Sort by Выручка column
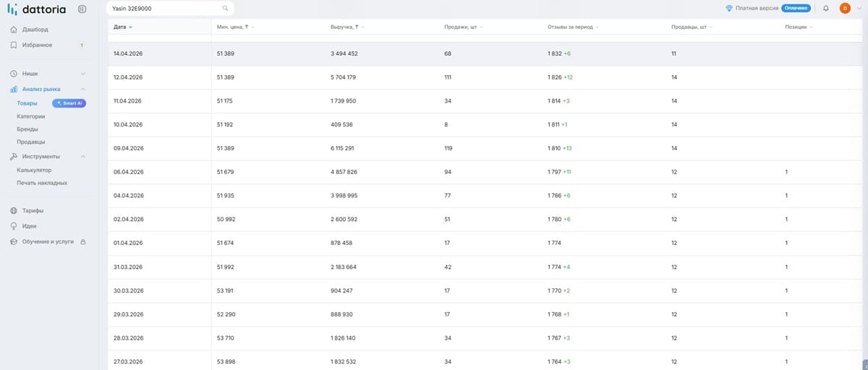868x370 pixels. pos(347,27)
